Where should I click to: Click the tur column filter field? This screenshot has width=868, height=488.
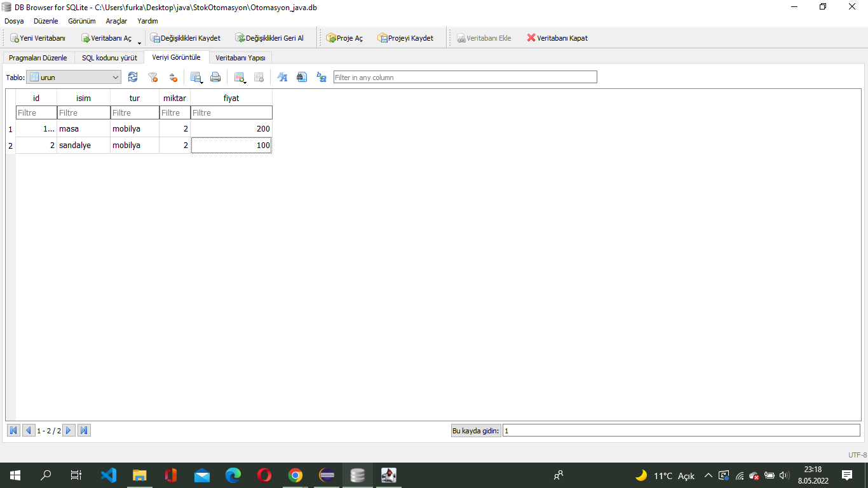point(135,112)
